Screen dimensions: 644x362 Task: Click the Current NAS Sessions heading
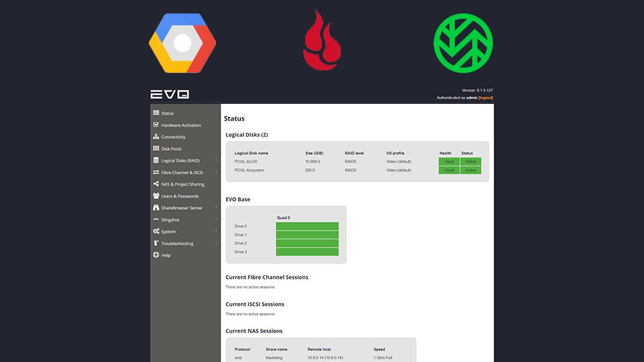tap(254, 330)
